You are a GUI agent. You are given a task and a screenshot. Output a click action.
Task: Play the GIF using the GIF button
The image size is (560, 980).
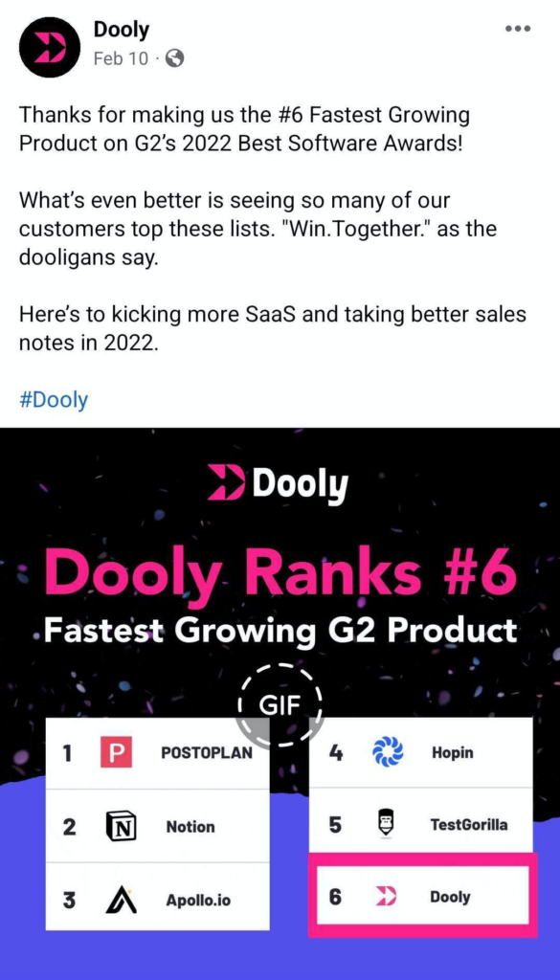click(281, 704)
